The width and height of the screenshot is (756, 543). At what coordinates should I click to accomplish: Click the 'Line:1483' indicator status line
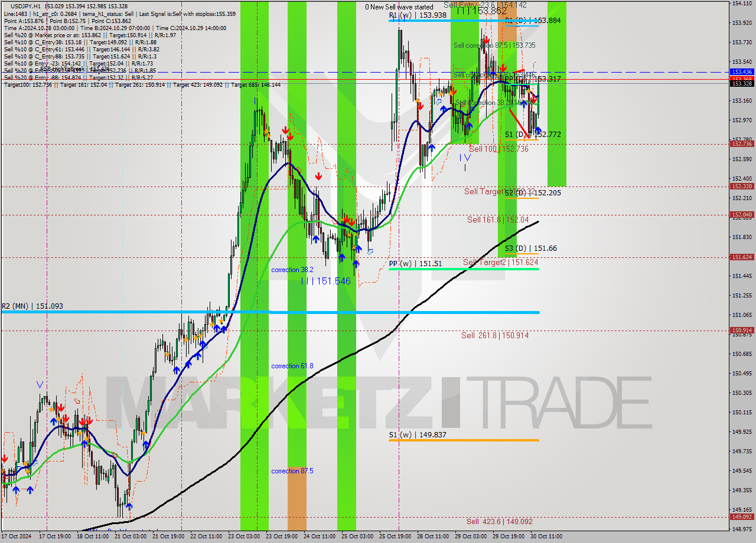[x=119, y=14]
